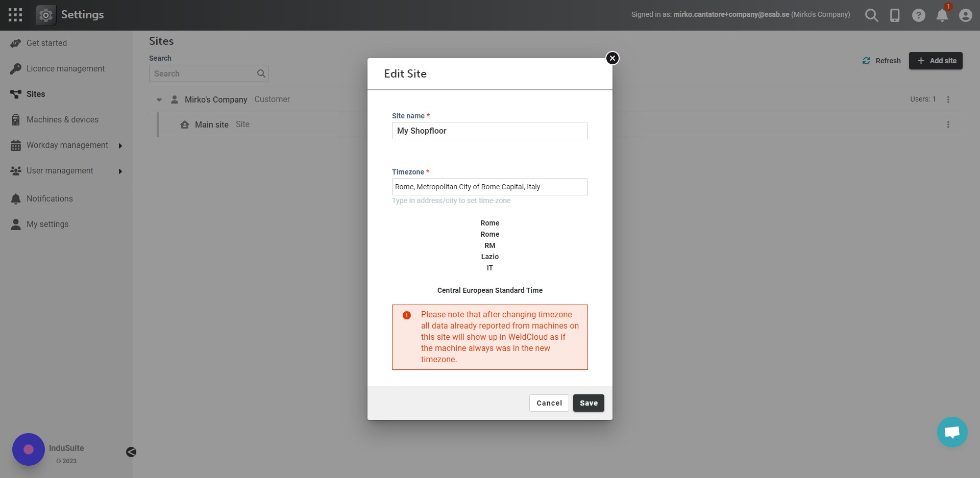Viewport: 980px width, 478px height.
Task: Click the Settings gear icon in header
Action: pos(46,15)
